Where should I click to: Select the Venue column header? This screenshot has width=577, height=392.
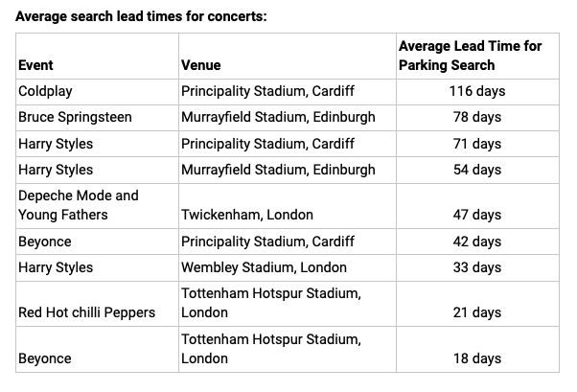(x=200, y=65)
